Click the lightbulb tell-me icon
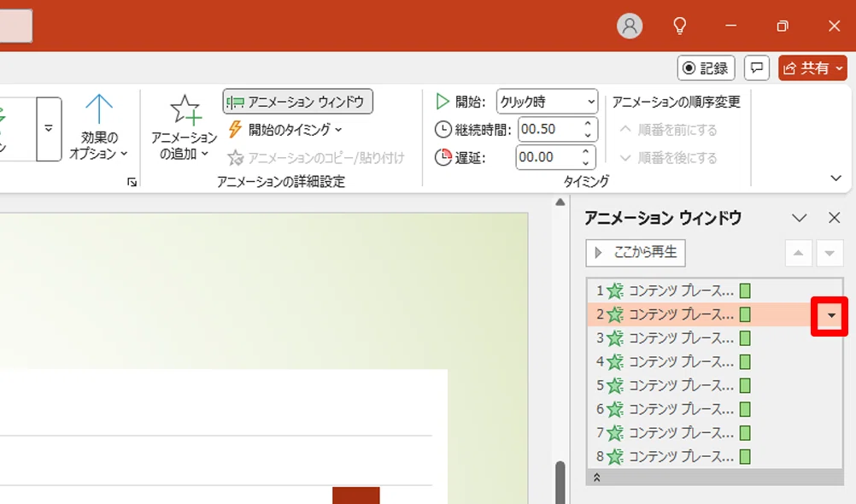The width and height of the screenshot is (856, 504). click(680, 26)
